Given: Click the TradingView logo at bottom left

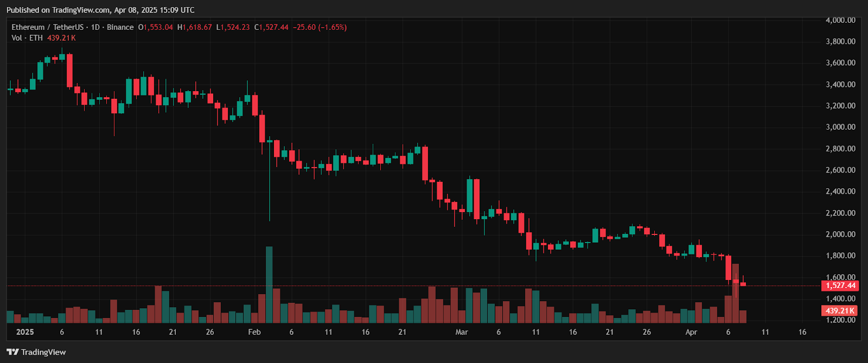Looking at the screenshot, I should point(36,352).
